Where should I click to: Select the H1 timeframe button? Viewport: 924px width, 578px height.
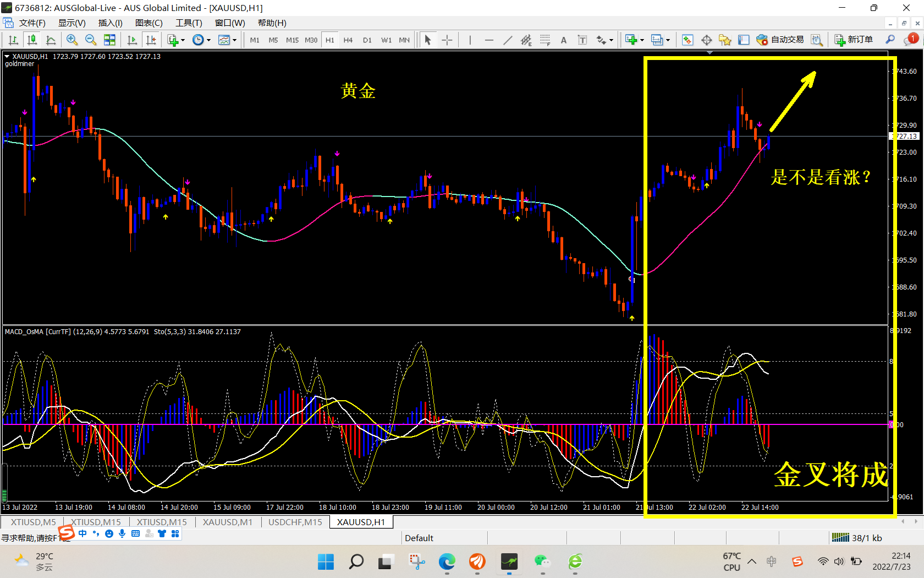330,40
